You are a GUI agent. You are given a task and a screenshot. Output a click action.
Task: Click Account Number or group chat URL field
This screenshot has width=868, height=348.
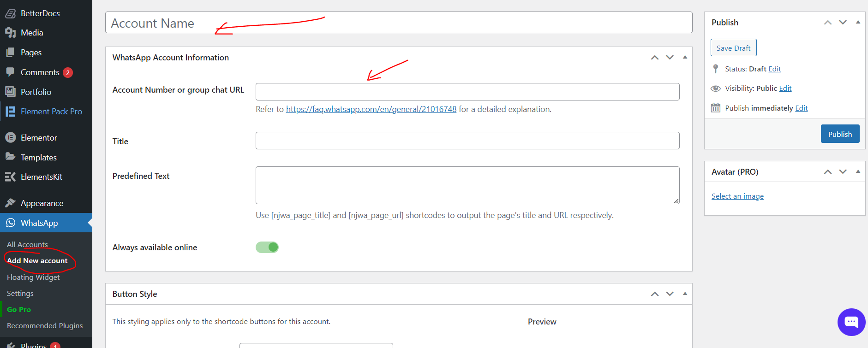[x=467, y=92]
